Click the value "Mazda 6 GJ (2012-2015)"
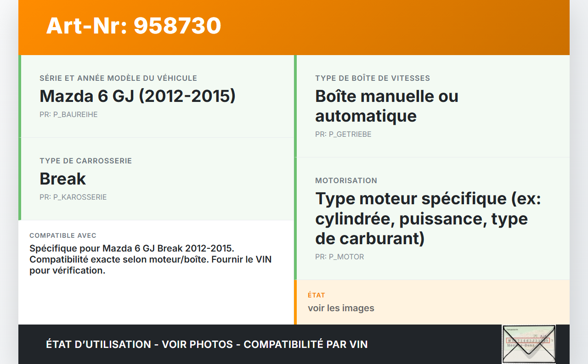Viewport: 588px width, 364px height. tap(137, 96)
